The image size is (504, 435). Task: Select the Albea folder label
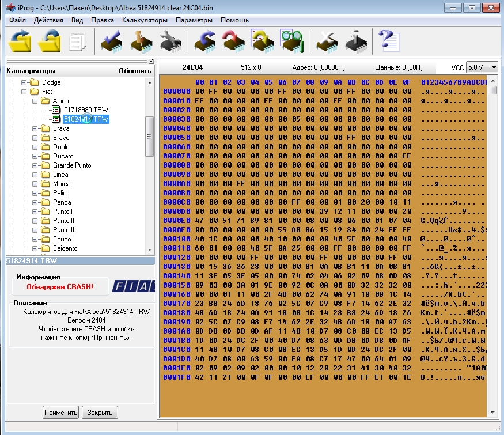[60, 101]
